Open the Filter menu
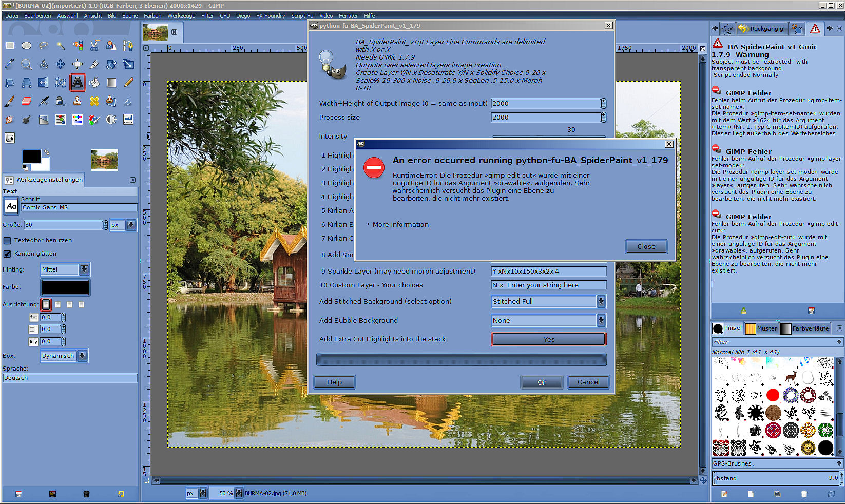The width and height of the screenshot is (845, 504). [207, 16]
